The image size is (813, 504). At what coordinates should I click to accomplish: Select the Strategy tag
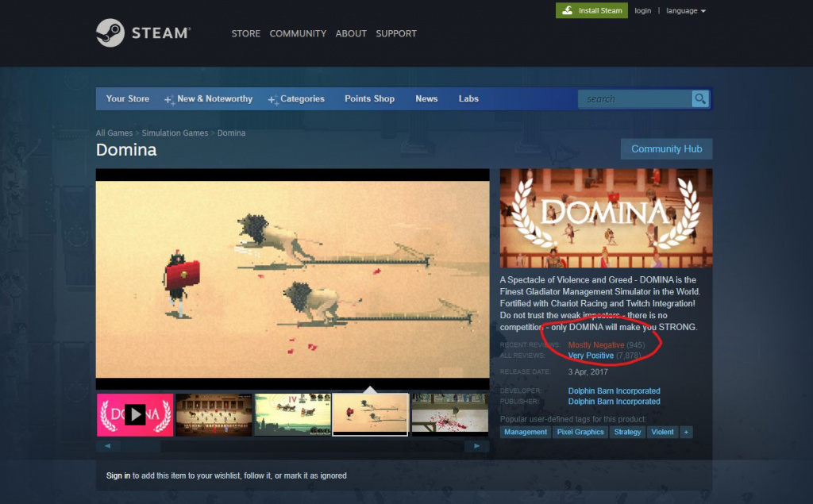627,432
